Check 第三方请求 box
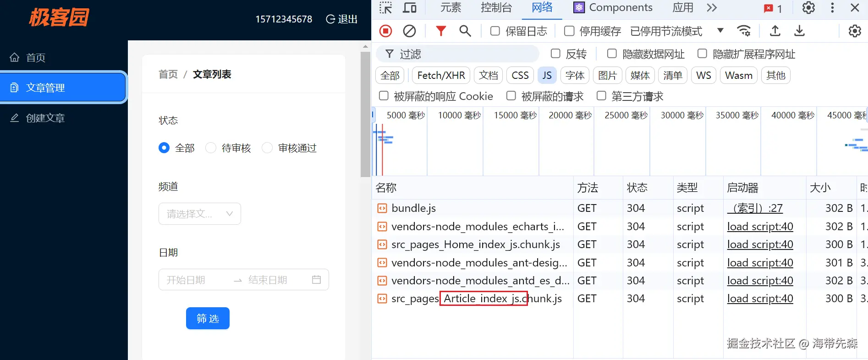 [601, 96]
